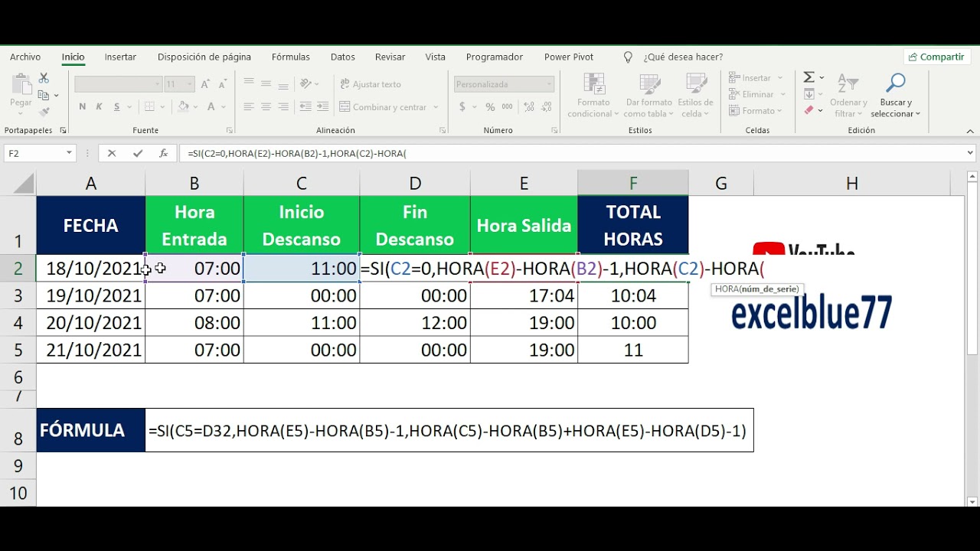Screen dimensions: 980x551
Task: Open Ordenar y filtrar menu
Action: pyautogui.click(x=848, y=96)
